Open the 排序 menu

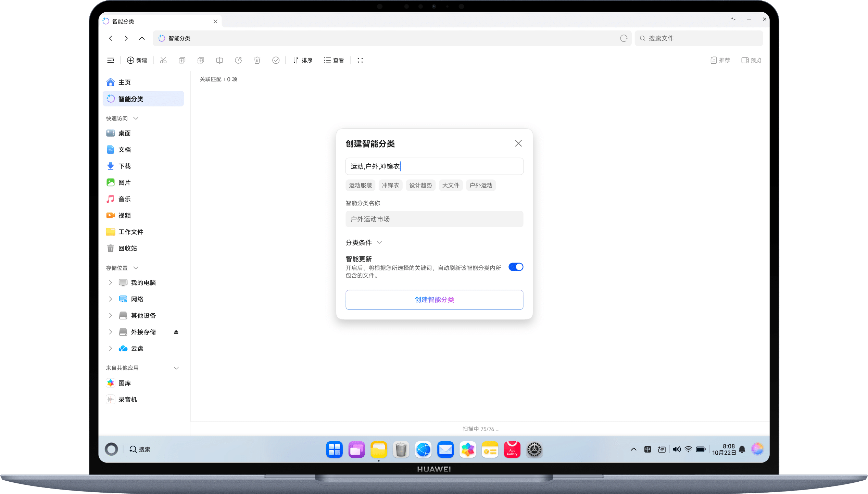[x=303, y=60]
